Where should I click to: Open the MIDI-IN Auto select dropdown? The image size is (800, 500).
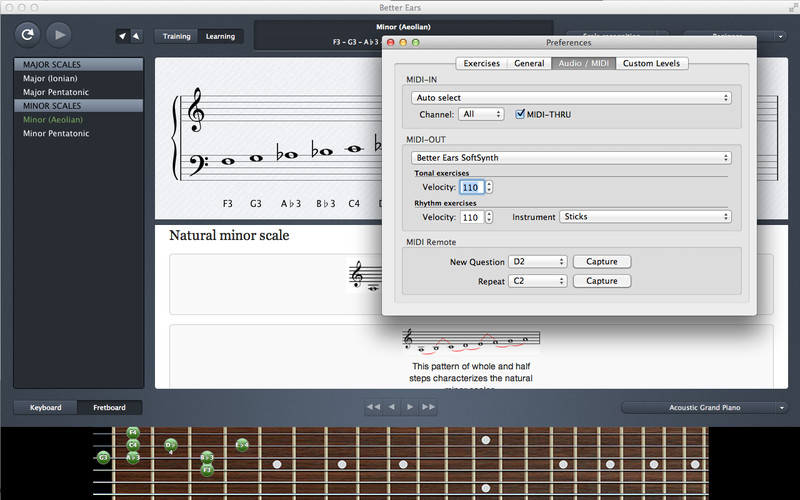pos(571,97)
